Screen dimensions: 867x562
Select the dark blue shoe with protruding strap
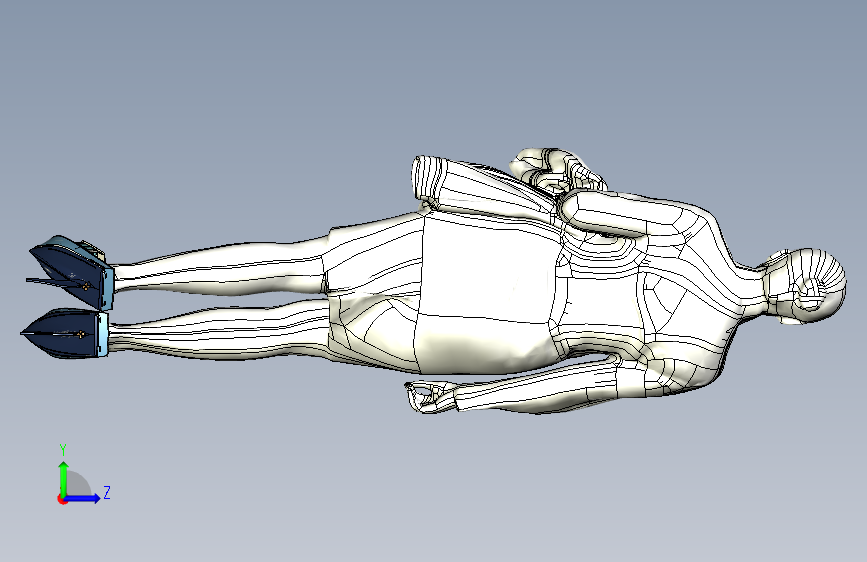(71, 273)
